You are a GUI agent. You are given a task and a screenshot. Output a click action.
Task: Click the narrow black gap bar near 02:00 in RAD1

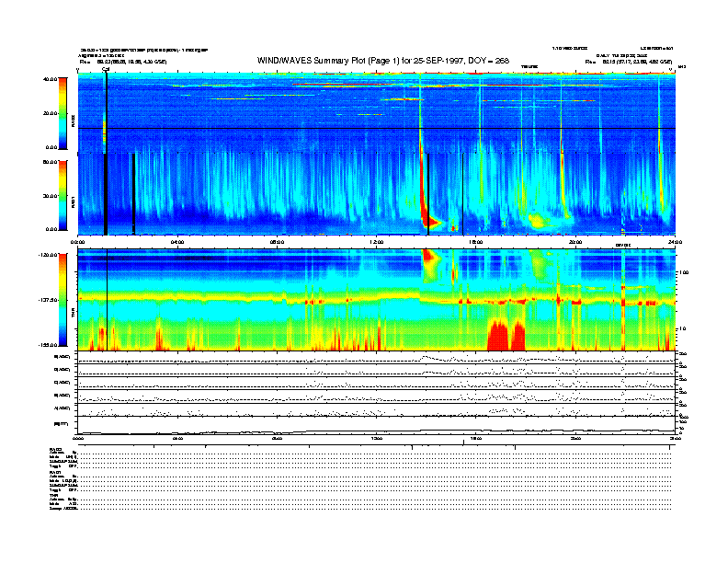click(x=133, y=194)
